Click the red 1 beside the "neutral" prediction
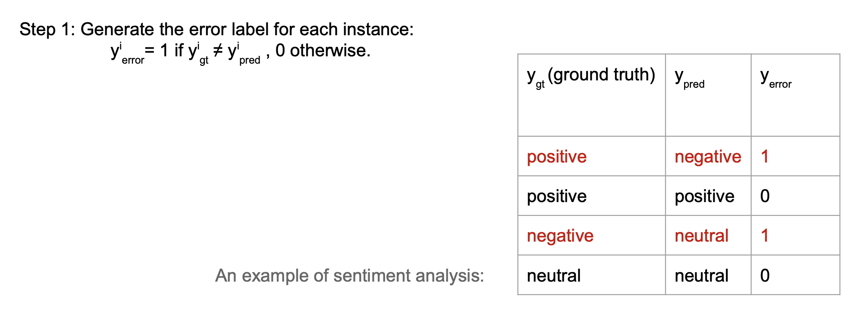868x313 pixels. point(764,236)
